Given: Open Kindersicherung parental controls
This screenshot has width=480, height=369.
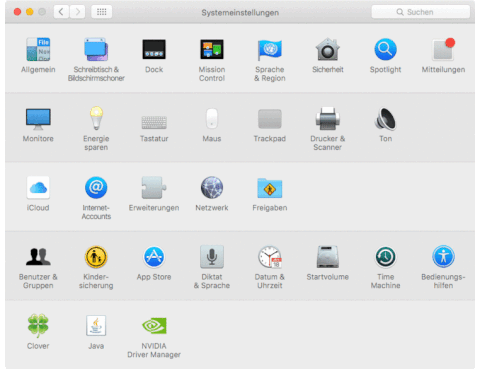Looking at the screenshot, I should [x=96, y=257].
